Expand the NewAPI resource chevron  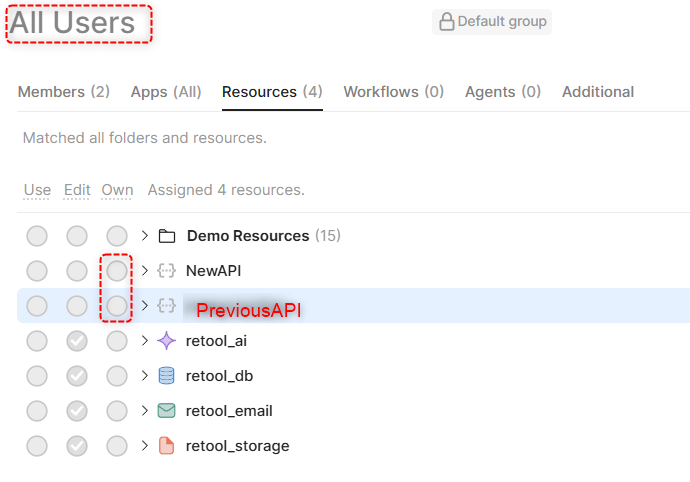pyautogui.click(x=145, y=271)
